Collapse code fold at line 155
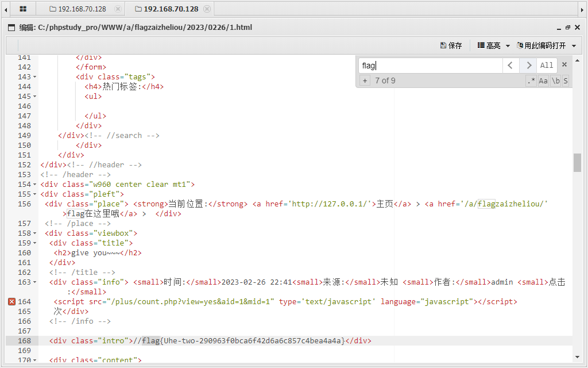Image resolution: width=588 pixels, height=368 pixels. pos(35,194)
